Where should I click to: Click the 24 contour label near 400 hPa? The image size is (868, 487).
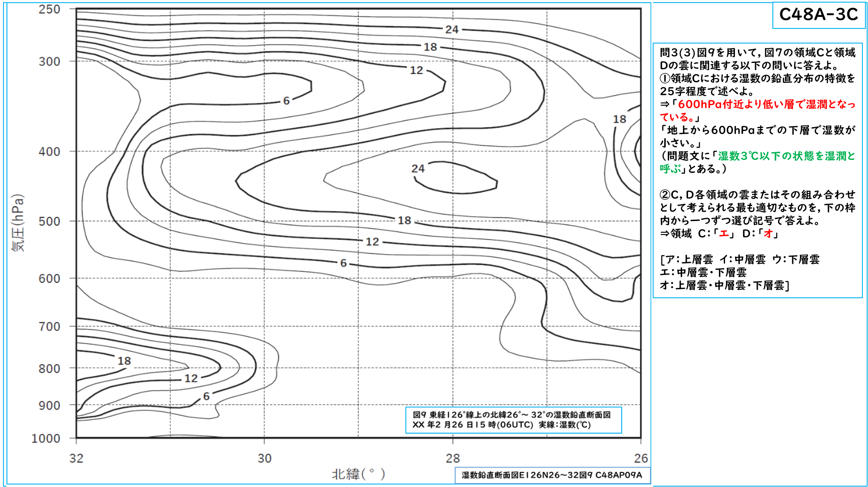(418, 169)
